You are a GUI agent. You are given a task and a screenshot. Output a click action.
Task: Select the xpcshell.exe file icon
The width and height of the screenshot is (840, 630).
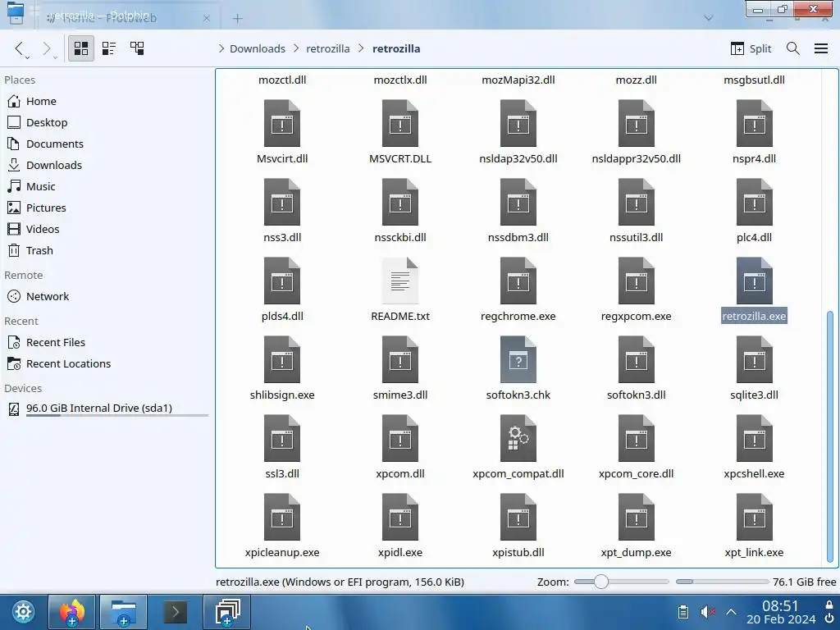coord(755,438)
